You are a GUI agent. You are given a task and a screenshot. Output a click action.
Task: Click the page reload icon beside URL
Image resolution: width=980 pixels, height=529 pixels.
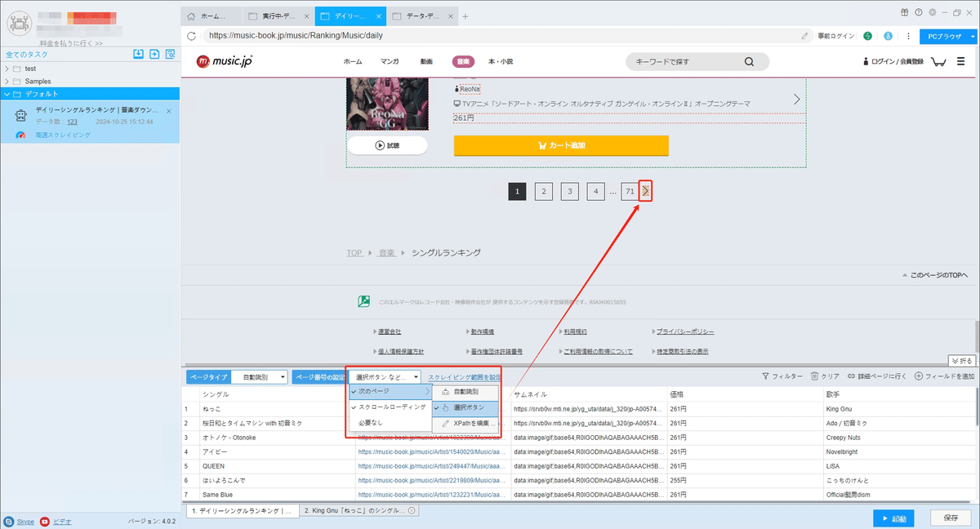click(x=191, y=36)
